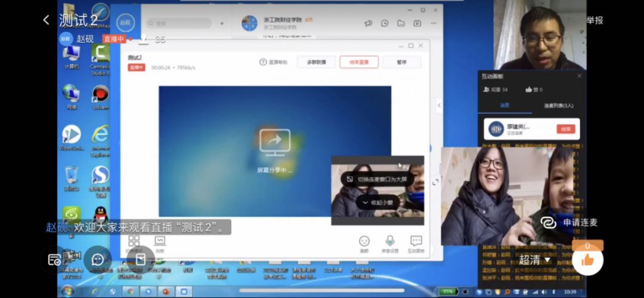
Task: Switch to the 连麦列表(3人) tab
Action: [x=558, y=105]
